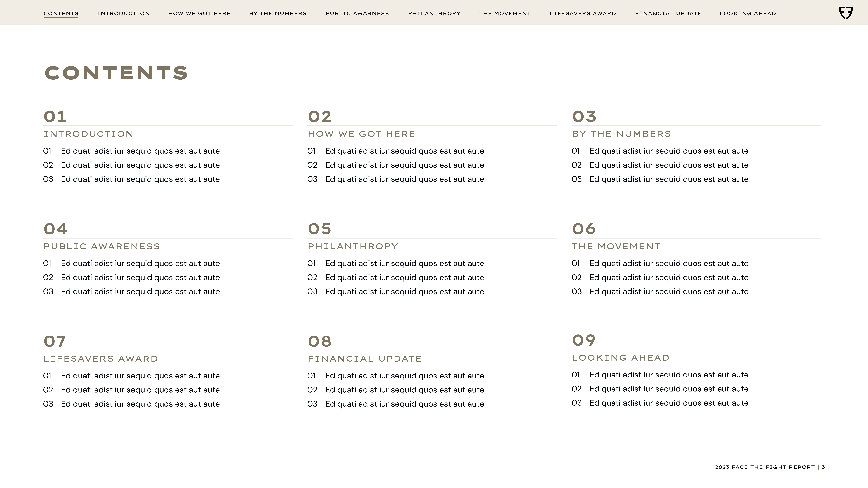Screen dimensions: 868x488
Task: Select item 03 under Public Awareness section
Action: [131, 292]
